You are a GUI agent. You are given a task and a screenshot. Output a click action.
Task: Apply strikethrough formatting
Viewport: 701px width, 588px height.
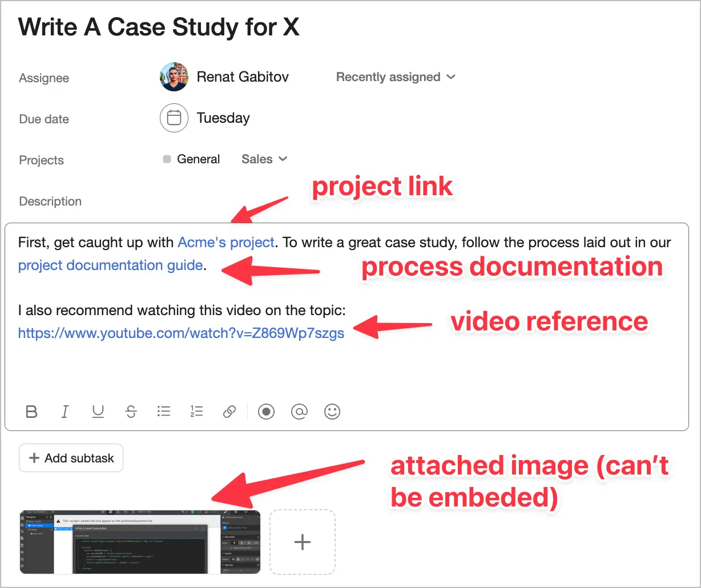tap(131, 412)
